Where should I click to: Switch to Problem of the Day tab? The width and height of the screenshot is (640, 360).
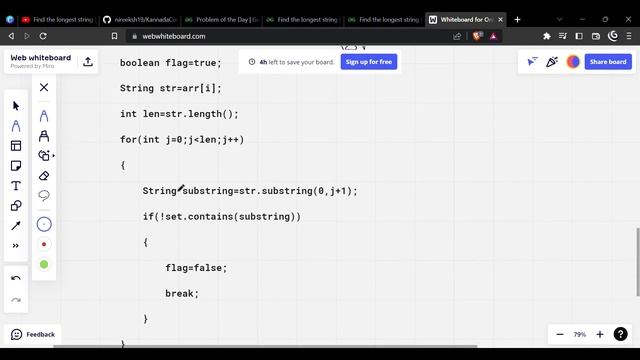(221, 20)
